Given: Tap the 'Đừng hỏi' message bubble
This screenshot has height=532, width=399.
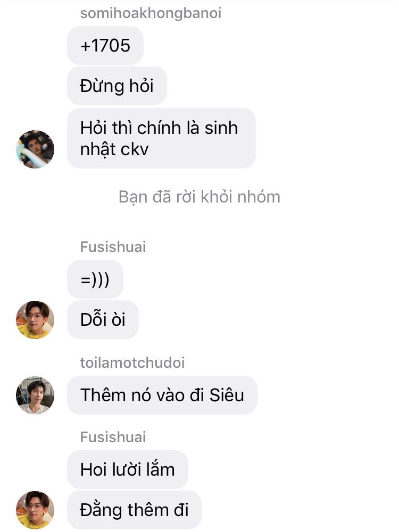Looking at the screenshot, I should click(x=117, y=86).
